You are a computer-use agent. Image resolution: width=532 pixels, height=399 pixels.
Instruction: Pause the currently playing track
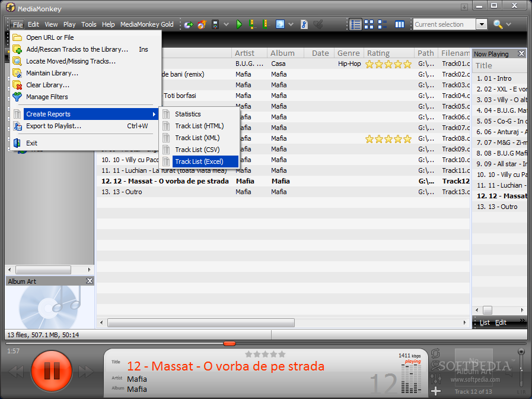click(x=52, y=370)
